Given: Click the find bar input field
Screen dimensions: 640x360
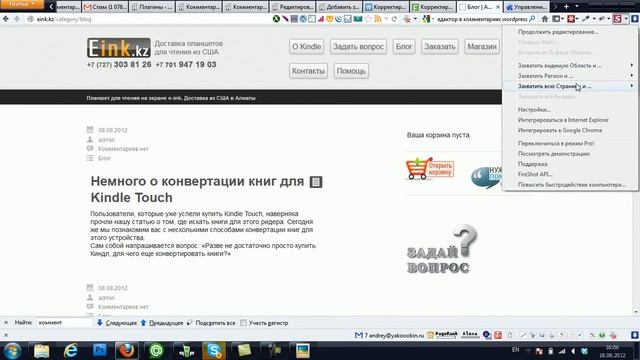Looking at the screenshot, I should 64,322.
